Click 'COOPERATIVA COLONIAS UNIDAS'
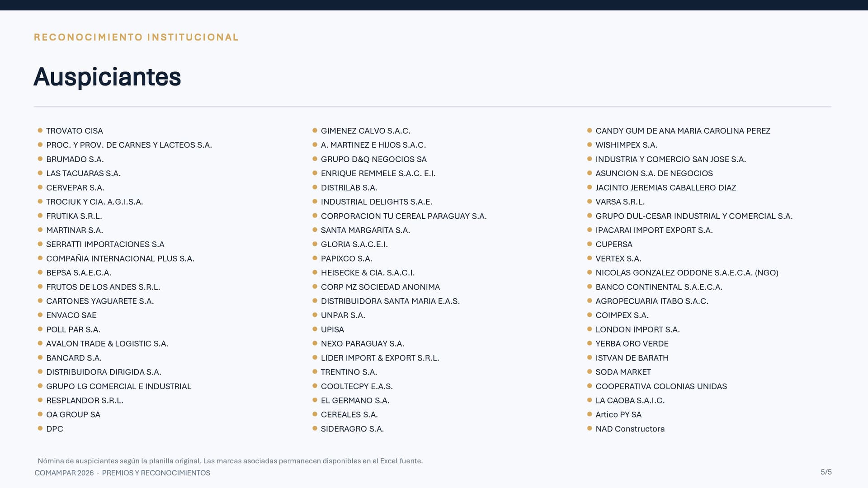This screenshot has width=868, height=488. point(661,386)
